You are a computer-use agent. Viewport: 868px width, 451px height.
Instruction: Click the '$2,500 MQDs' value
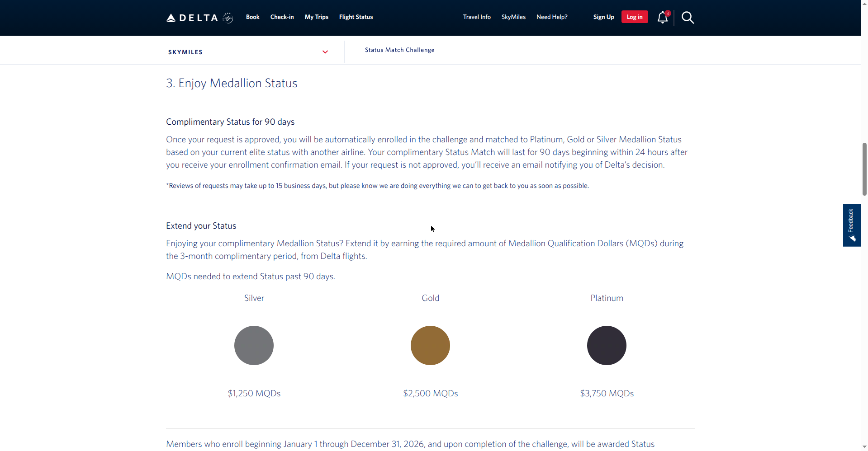431,394
